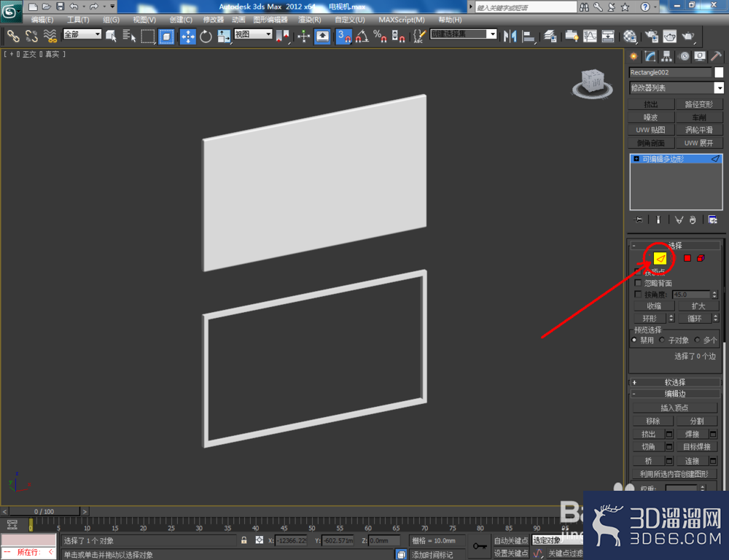
Task: Collapse the 编辑边 rollout header
Action: pos(675,394)
